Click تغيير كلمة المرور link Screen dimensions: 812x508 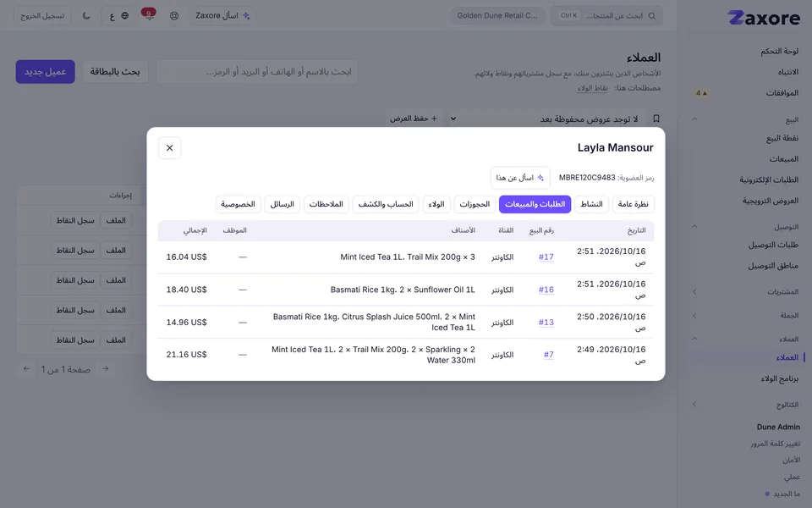point(776,444)
